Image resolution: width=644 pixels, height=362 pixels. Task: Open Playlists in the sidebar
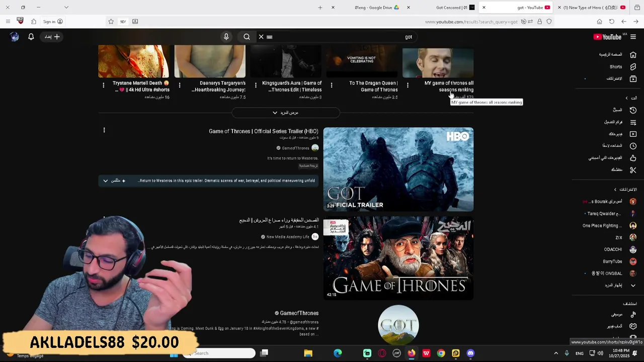pos(620,122)
